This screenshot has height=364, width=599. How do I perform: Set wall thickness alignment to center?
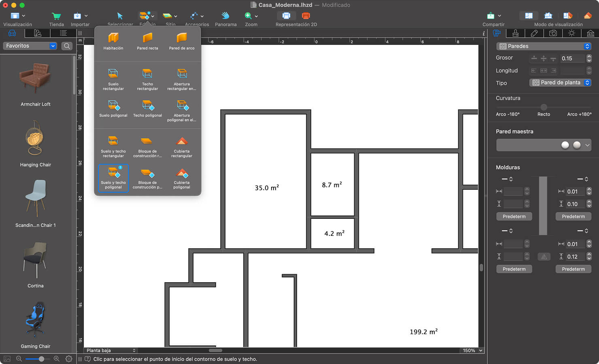pyautogui.click(x=544, y=59)
